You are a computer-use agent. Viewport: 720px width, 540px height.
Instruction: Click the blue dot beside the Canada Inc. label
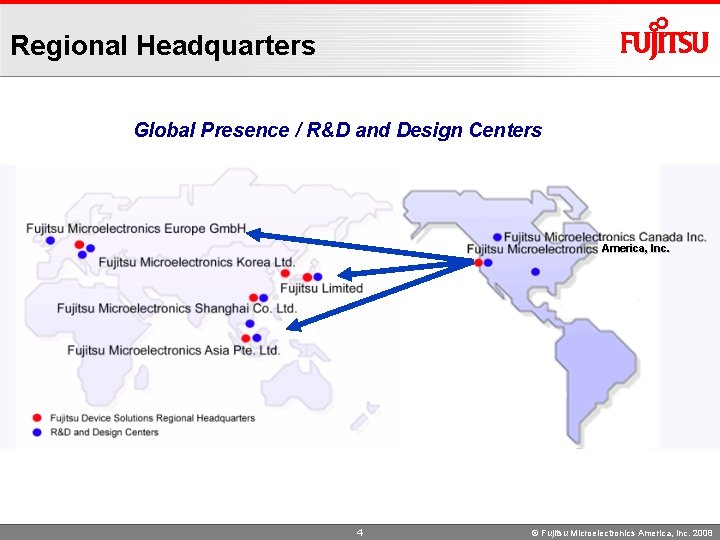coord(497,237)
